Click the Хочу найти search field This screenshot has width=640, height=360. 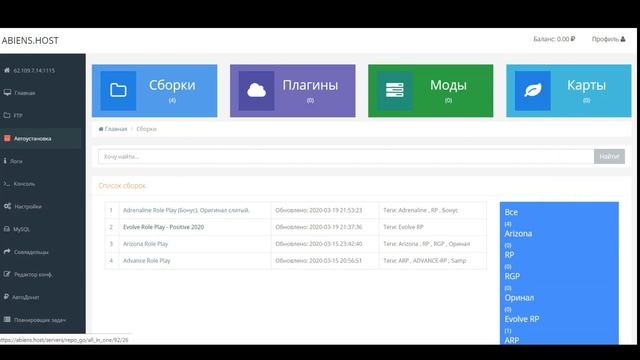pyautogui.click(x=346, y=156)
